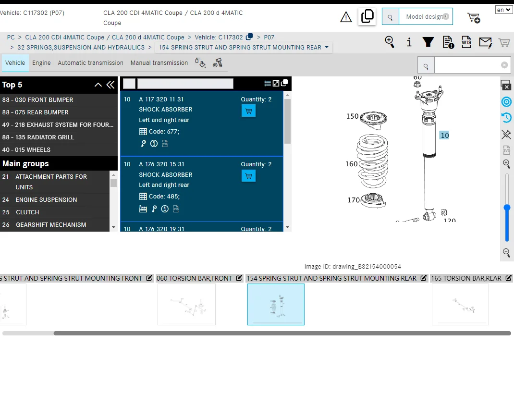Zoom in drawing with magnifier plus icon
This screenshot has height=420, width=514.
coord(506,164)
